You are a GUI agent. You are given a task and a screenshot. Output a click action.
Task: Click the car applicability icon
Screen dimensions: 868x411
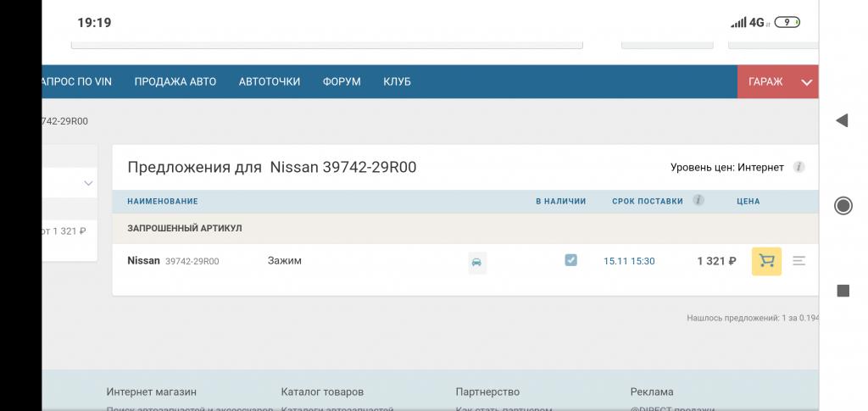(x=476, y=262)
